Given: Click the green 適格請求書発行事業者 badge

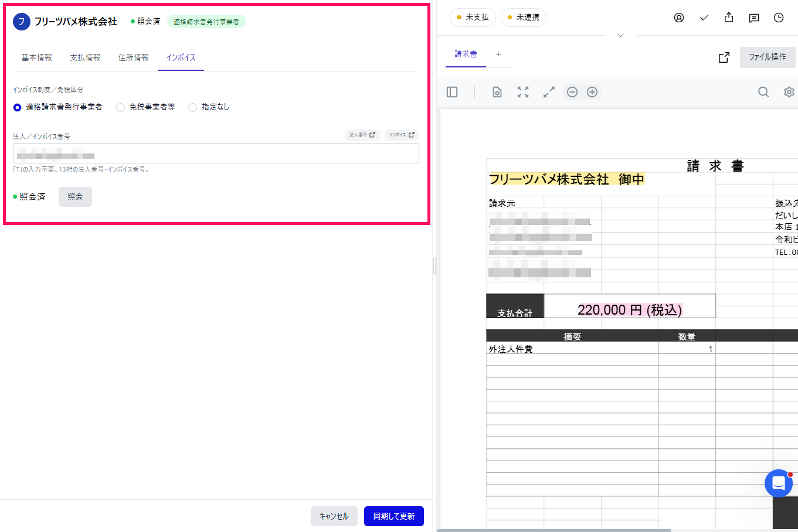Looking at the screenshot, I should (x=206, y=22).
